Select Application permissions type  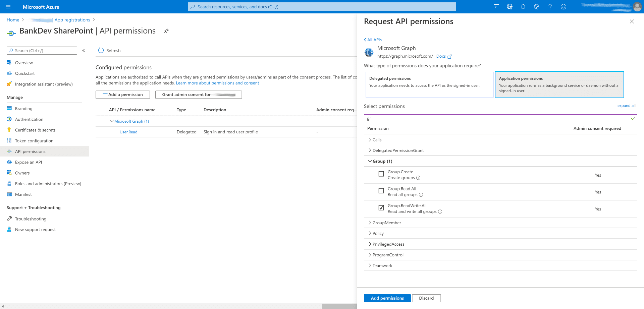(559, 84)
